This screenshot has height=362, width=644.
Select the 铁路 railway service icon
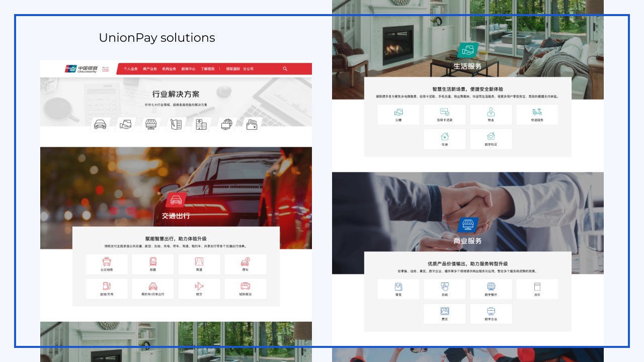(x=153, y=264)
